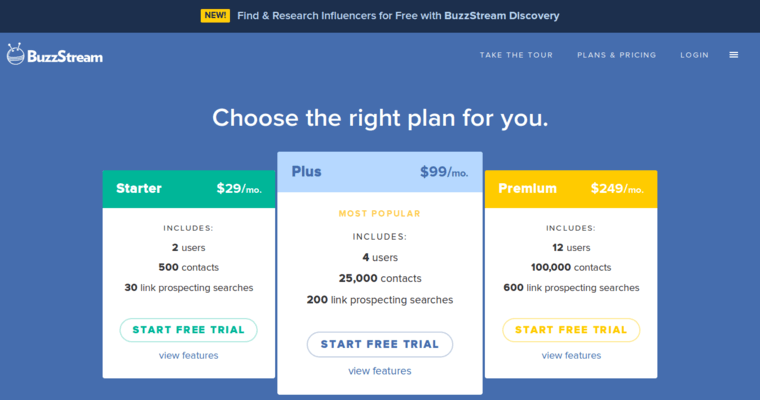This screenshot has height=400, width=760.
Task: Start free trial for Starter plan
Action: (188, 330)
